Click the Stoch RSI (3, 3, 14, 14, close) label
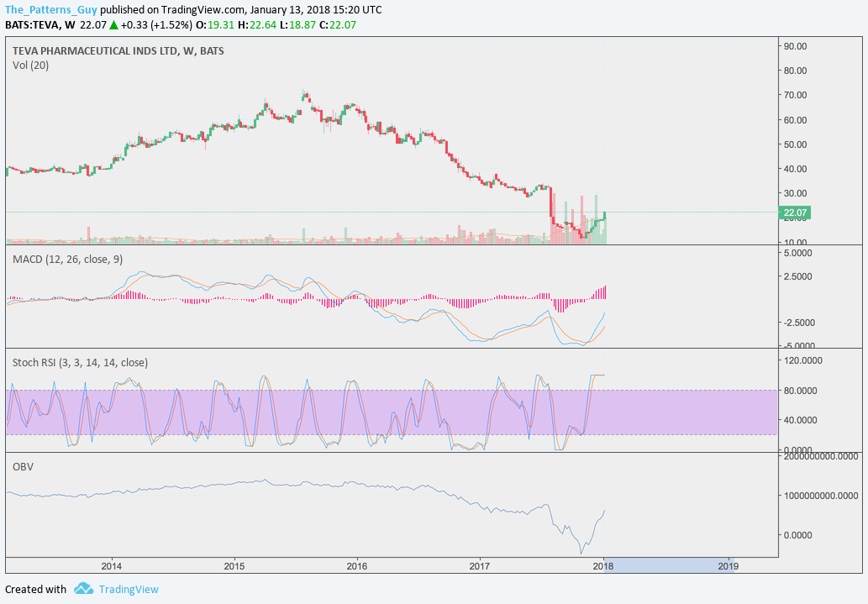The image size is (868, 604). tap(81, 363)
